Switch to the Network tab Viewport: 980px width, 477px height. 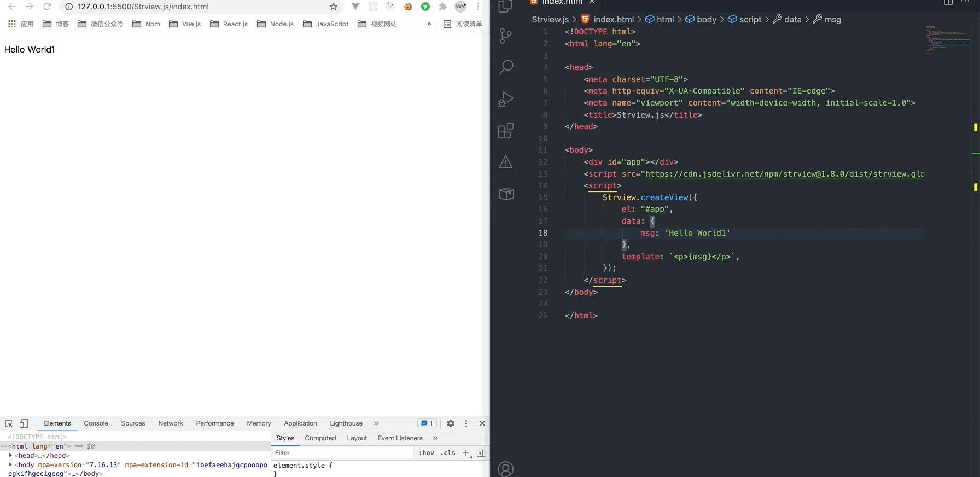pyautogui.click(x=171, y=423)
